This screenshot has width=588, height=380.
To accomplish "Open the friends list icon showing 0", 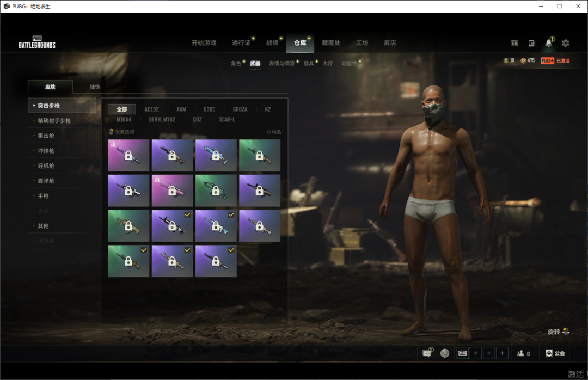I will (520, 353).
